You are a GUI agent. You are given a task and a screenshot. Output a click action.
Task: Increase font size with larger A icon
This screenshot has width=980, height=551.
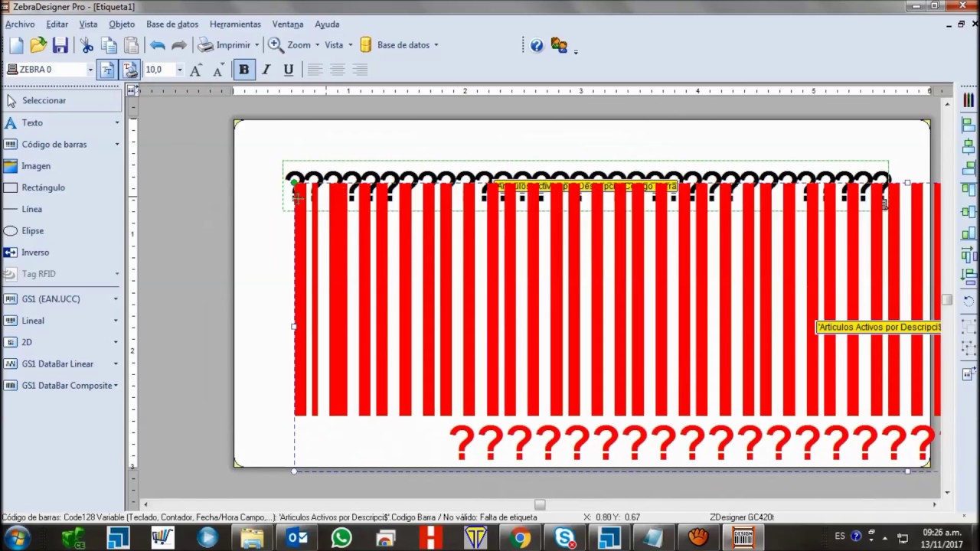[195, 70]
